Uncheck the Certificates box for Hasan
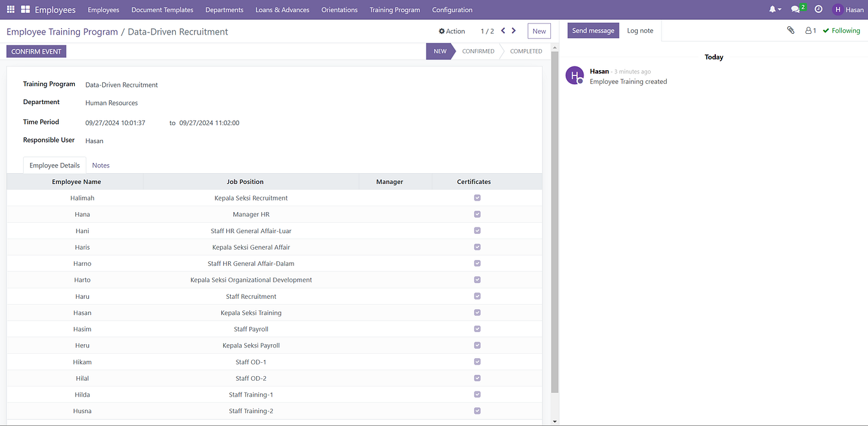The height and width of the screenshot is (426, 868). click(477, 312)
